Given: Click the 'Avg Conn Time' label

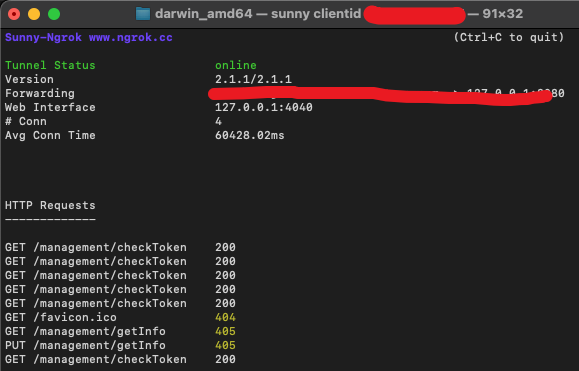Looking at the screenshot, I should tap(50, 135).
